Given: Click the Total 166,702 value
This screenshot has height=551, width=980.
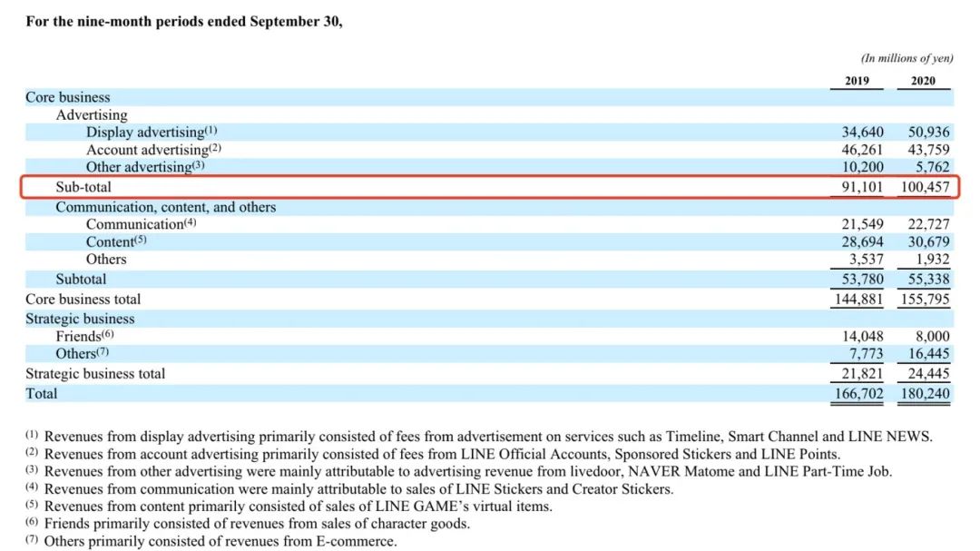Looking at the screenshot, I should 858,393.
